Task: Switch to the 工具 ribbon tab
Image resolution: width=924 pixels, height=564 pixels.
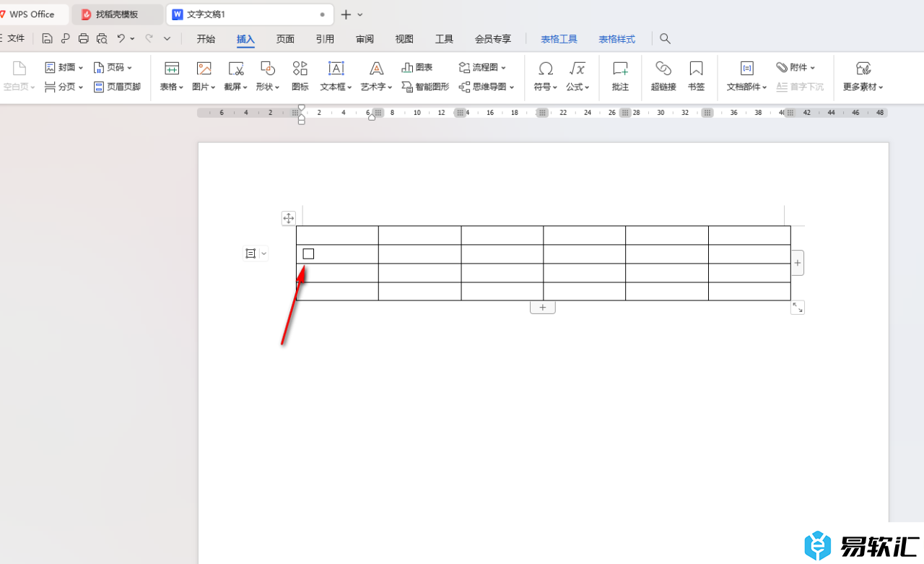Action: tap(444, 39)
